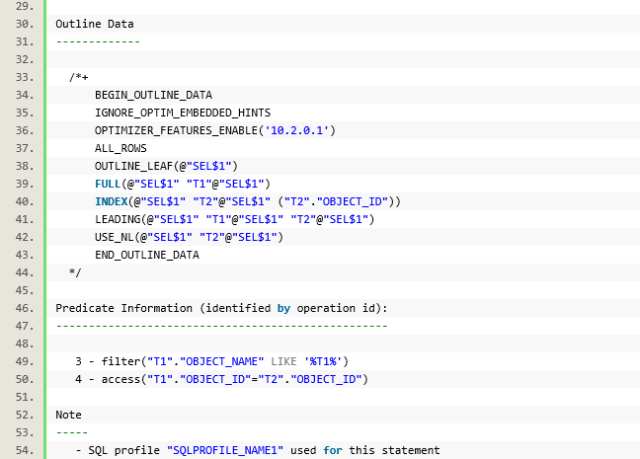
Task: Click the BEGIN_OUTLINE_DATA line
Action: (153, 95)
